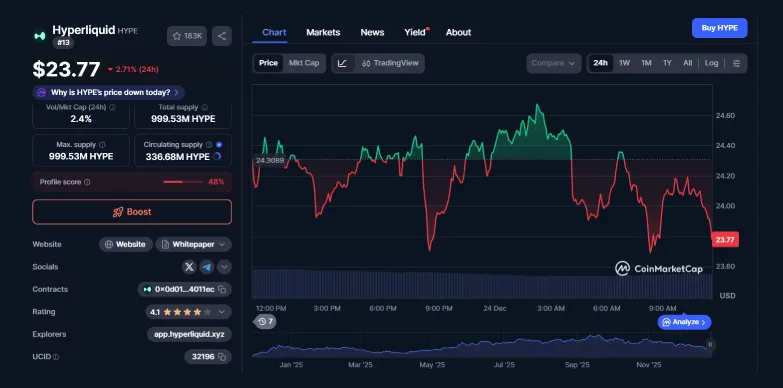Click the line chart type icon
Image resolution: width=783 pixels, height=388 pixels.
(343, 63)
